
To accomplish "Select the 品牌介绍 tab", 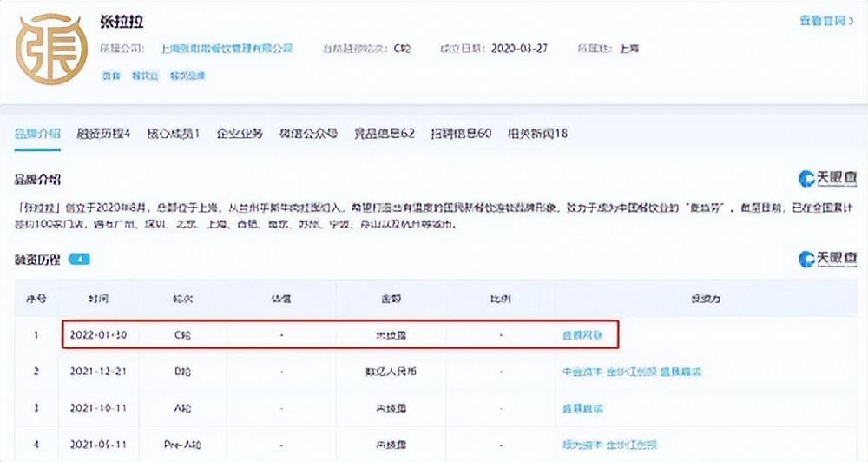I will coord(37,134).
